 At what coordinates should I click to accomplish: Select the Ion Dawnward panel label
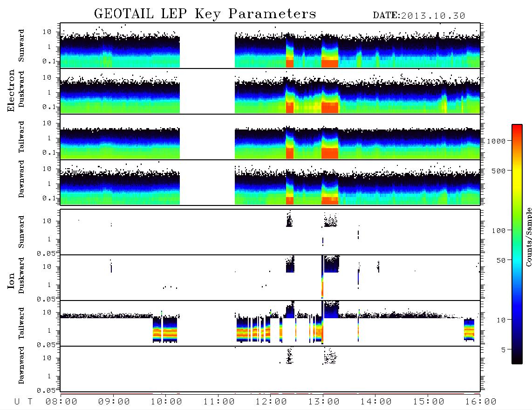(x=21, y=365)
